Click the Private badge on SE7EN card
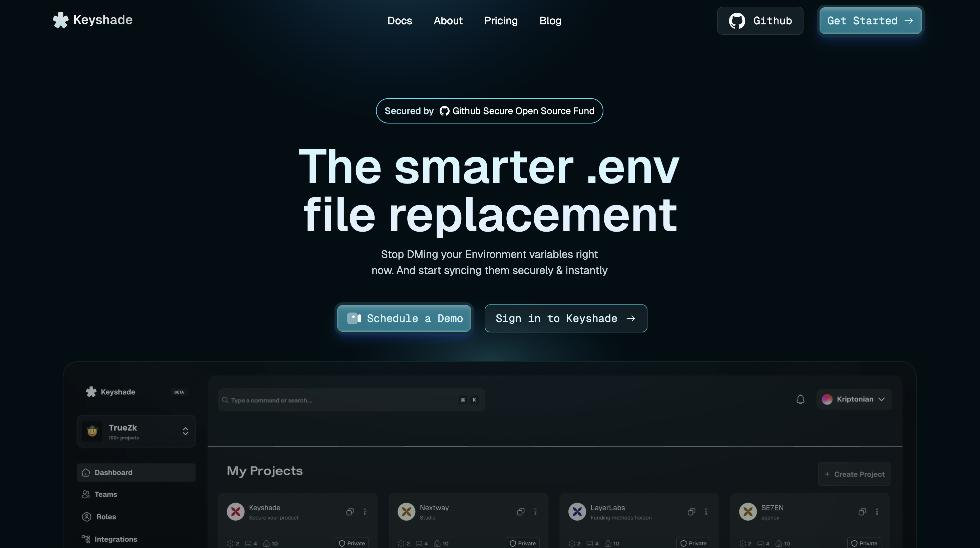The height and width of the screenshot is (548, 980). [864, 543]
